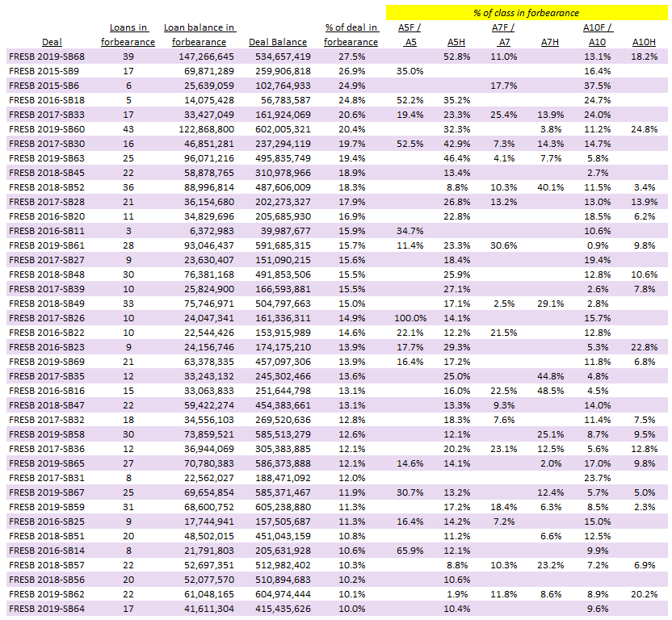Click the 'A7F / A7' column header

tap(502, 35)
